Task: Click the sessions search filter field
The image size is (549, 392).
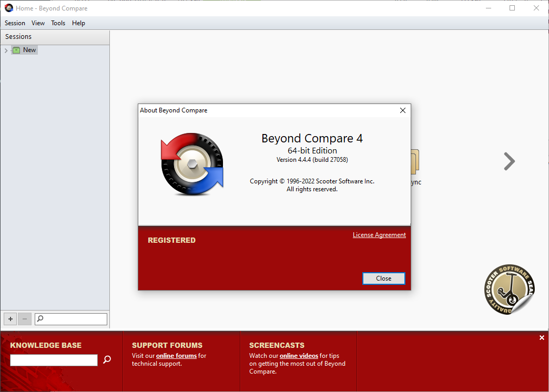Action: click(x=70, y=319)
